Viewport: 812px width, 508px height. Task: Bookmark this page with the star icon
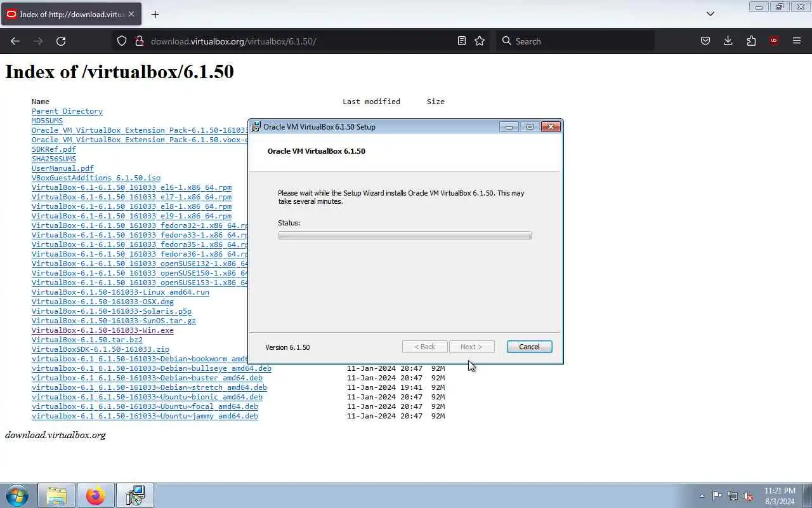[x=480, y=41]
